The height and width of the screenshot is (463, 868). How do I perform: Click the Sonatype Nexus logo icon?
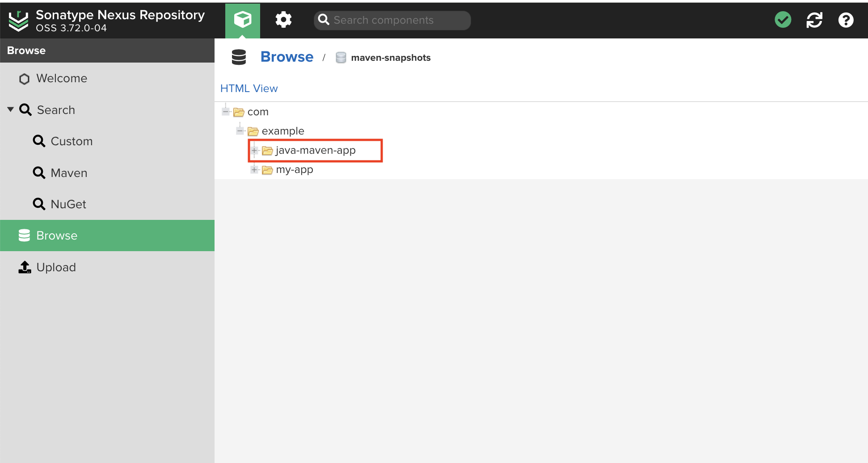18,21
